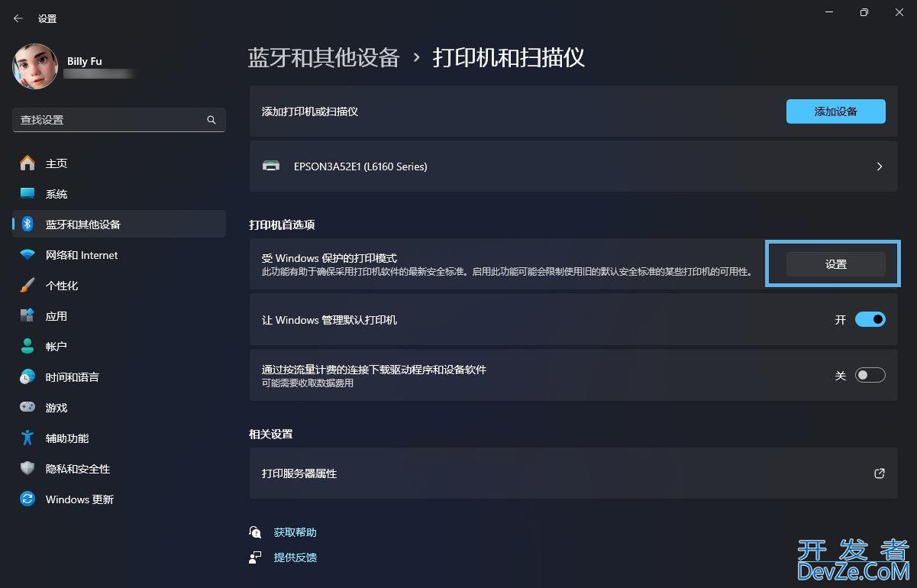Turn off 让 Windows 管理默认打印机 toggle
The width and height of the screenshot is (917, 588).
[x=870, y=319]
